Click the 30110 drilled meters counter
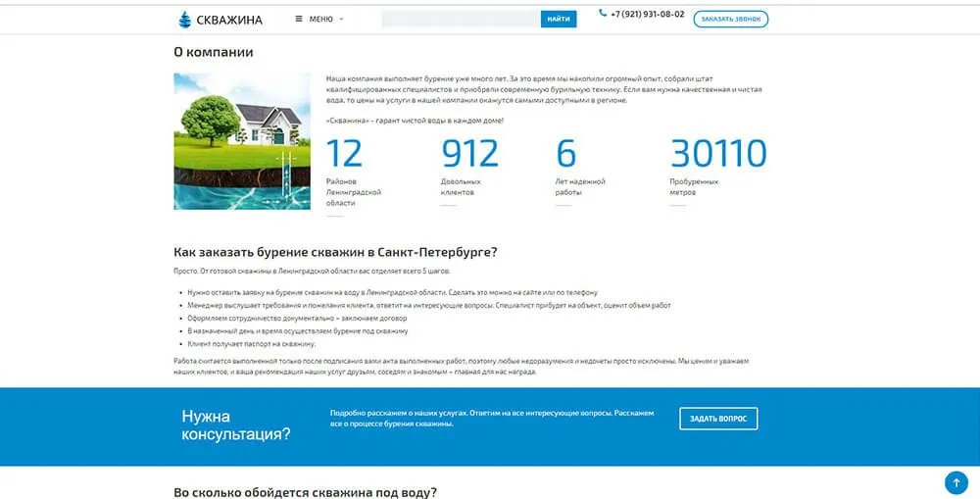 717,154
